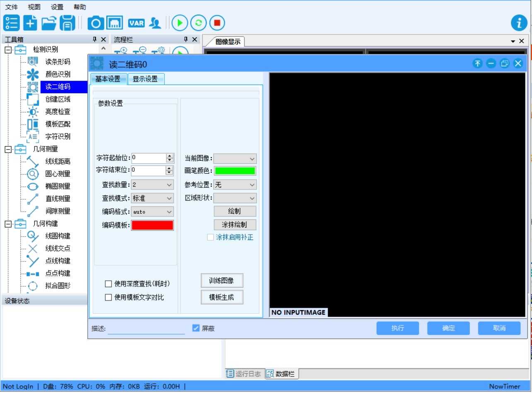This screenshot has height=393, width=532.
Task: Open the VAR variables icon
Action: 136,23
